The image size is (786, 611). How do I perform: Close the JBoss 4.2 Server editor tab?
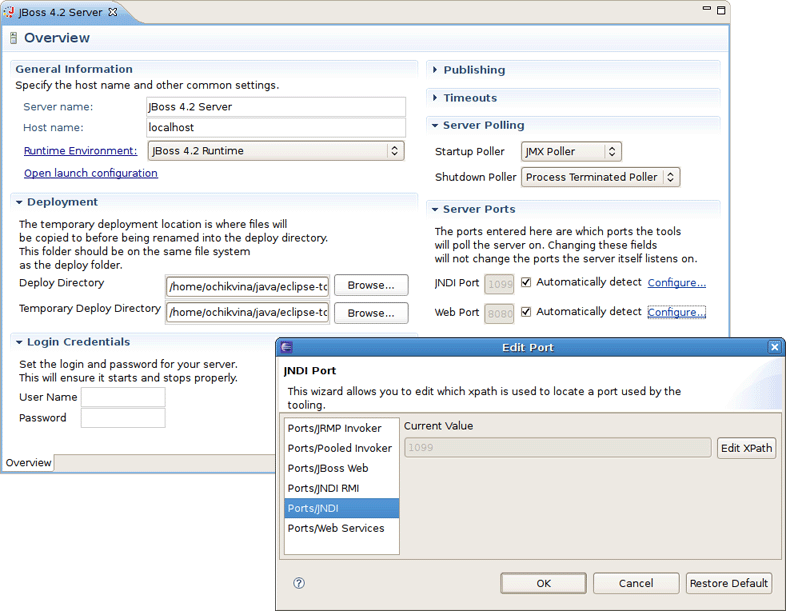pyautogui.click(x=113, y=12)
